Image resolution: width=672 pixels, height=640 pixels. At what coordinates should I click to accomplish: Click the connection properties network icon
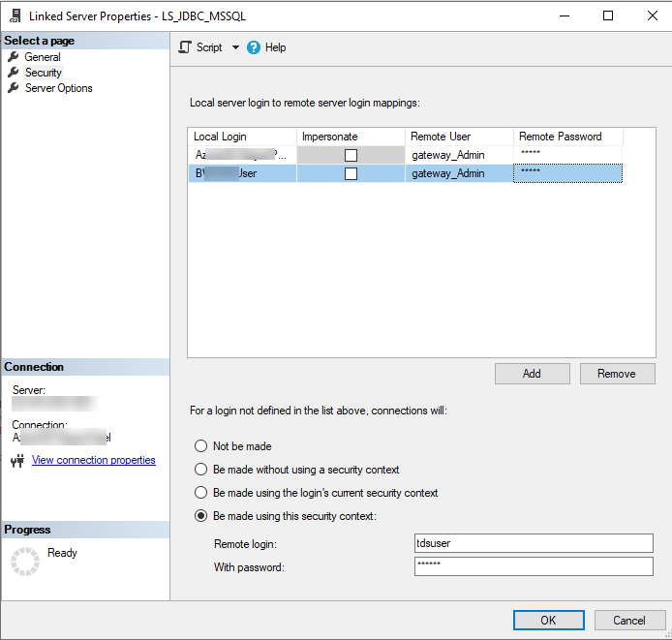point(16,461)
